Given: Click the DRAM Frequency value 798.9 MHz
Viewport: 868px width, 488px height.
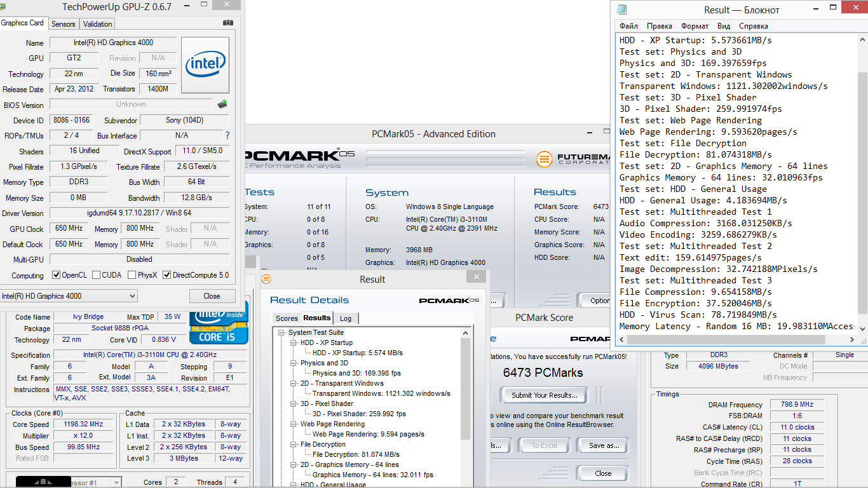Looking at the screenshot, I should [797, 404].
